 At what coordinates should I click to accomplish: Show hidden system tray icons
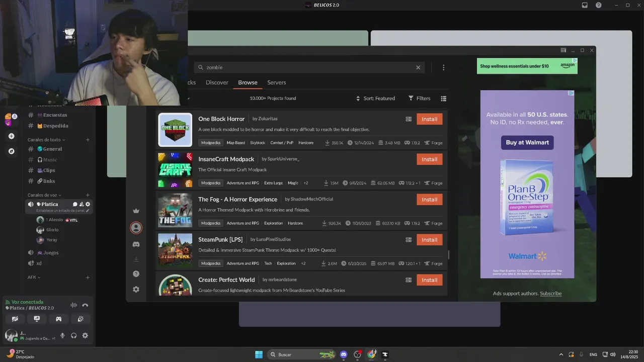pyautogui.click(x=561, y=354)
